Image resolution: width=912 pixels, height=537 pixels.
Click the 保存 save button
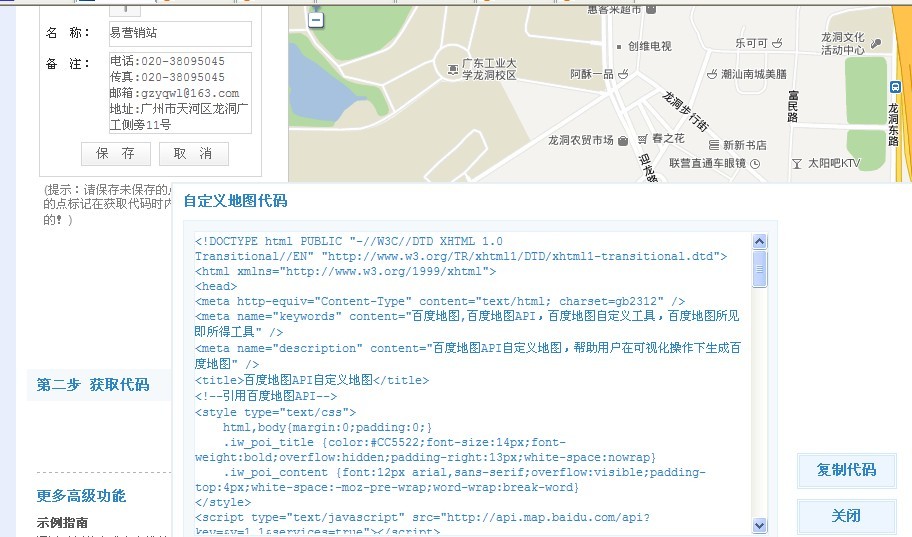point(116,154)
